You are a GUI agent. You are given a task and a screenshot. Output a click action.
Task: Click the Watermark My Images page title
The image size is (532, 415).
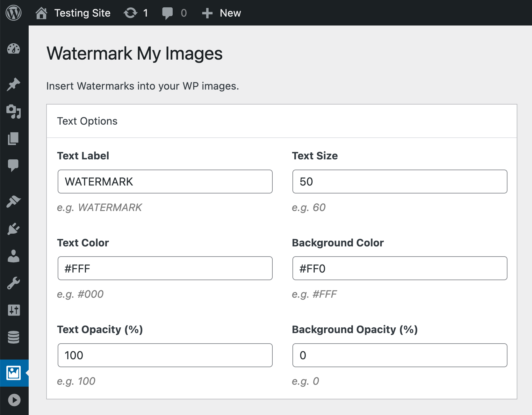tap(134, 54)
